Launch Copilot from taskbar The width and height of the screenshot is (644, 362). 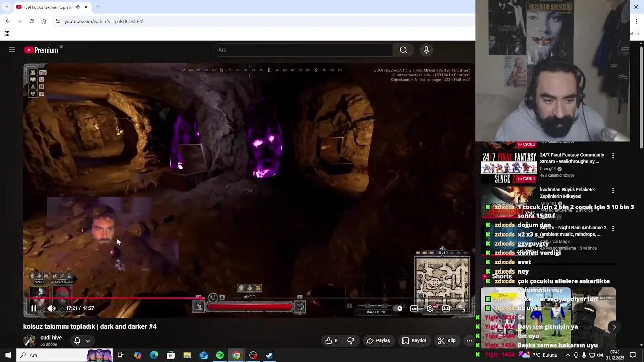pos(137,355)
